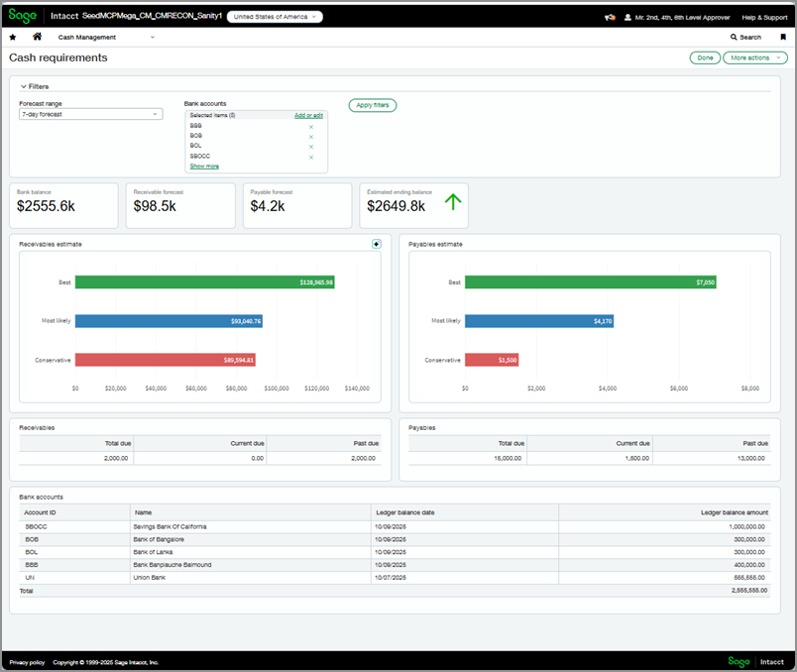Click the favorites star icon

click(x=13, y=37)
